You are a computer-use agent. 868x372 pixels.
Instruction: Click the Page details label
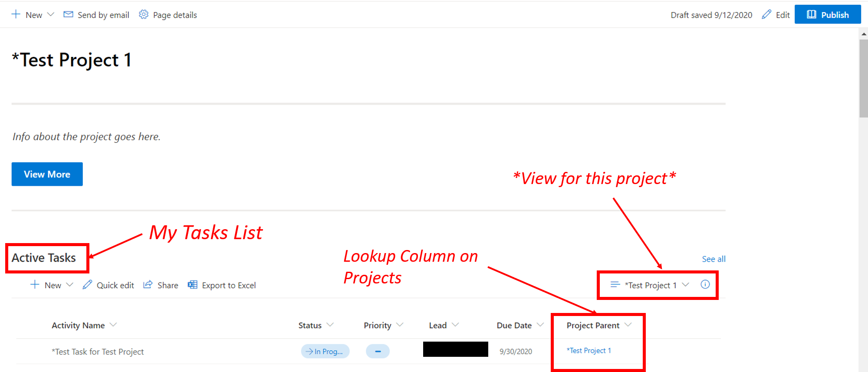point(175,15)
